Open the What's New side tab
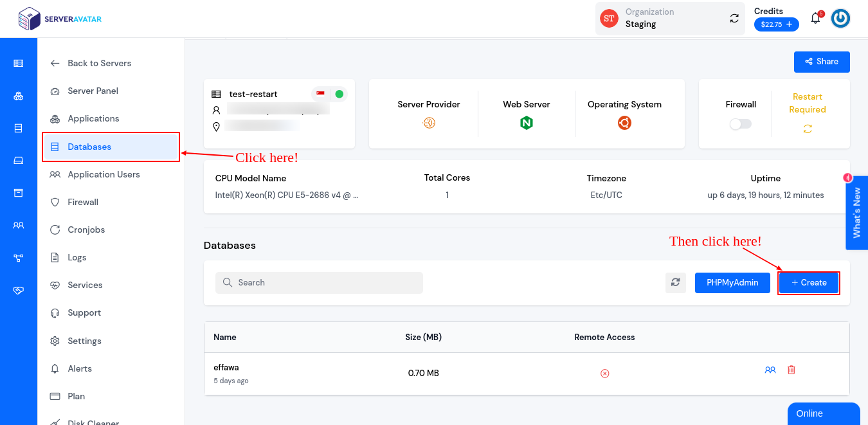 (856, 213)
